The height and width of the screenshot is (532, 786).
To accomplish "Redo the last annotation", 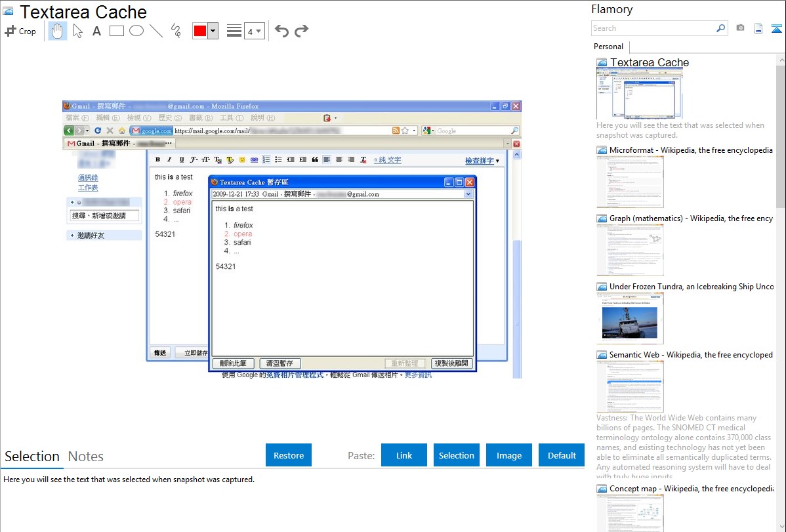I will click(301, 31).
